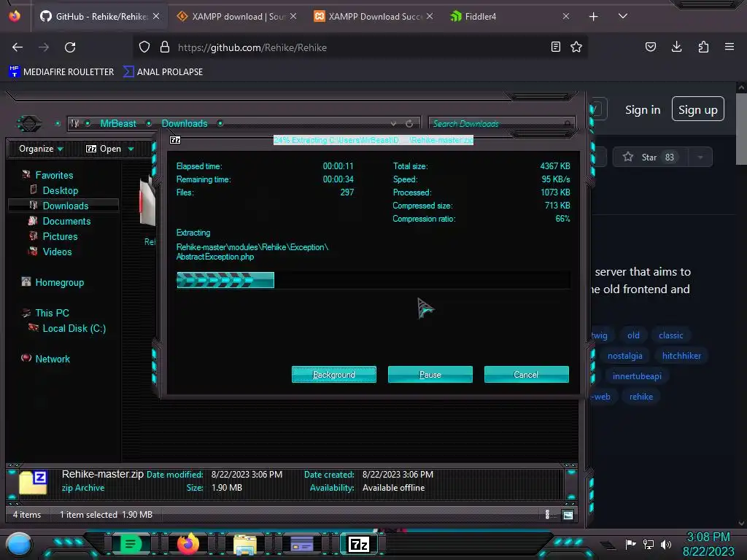This screenshot has width=747, height=560.
Task: Refresh the Explorer Downloads folder
Action: [x=409, y=123]
